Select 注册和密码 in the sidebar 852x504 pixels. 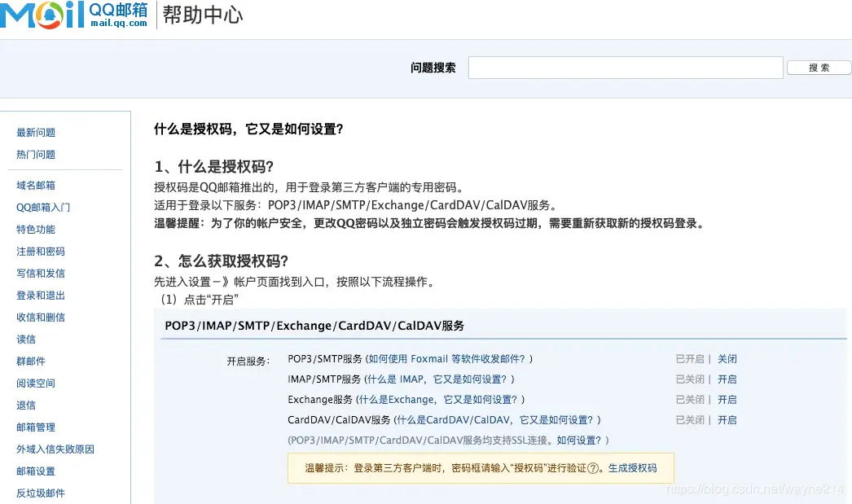36,251
